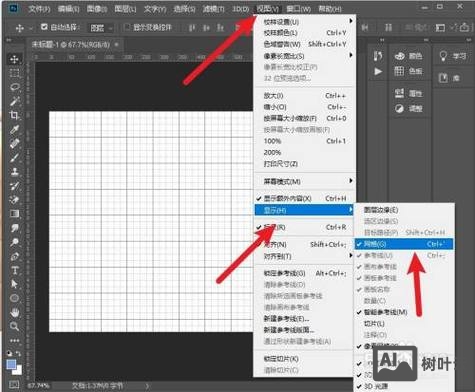Choose 放大(I) zoom in

coord(304,96)
